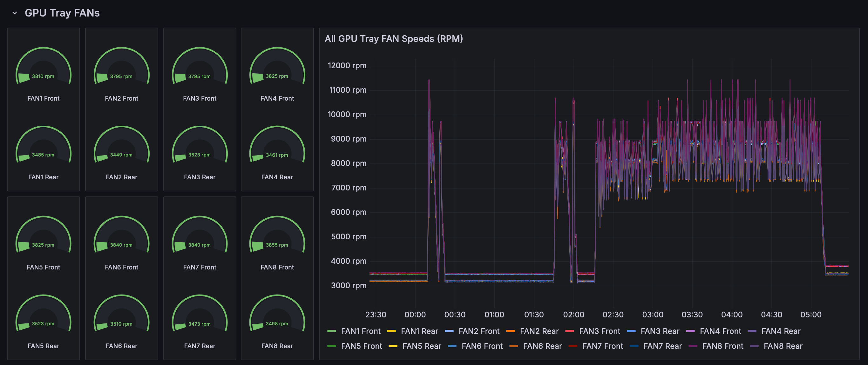Click the FAN4 Rear gauge label
The height and width of the screenshot is (365, 868).
pyautogui.click(x=277, y=177)
